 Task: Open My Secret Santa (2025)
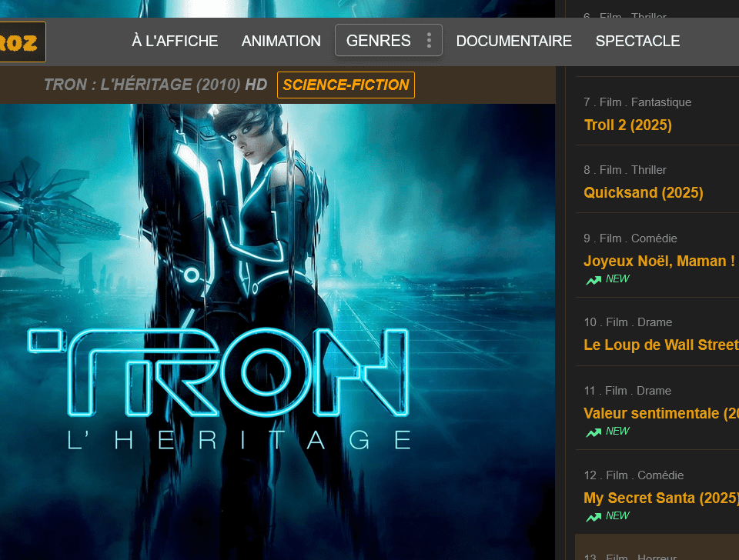click(660, 498)
